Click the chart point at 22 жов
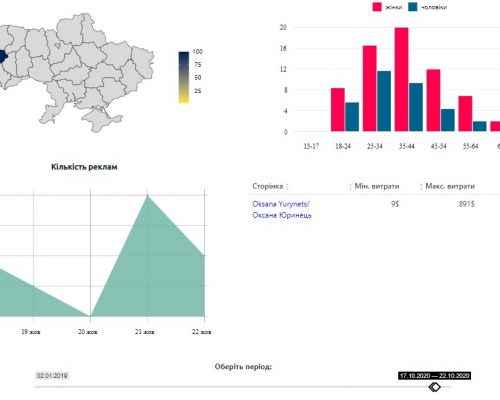Screen dimensions: 500x400 (x=204, y=256)
